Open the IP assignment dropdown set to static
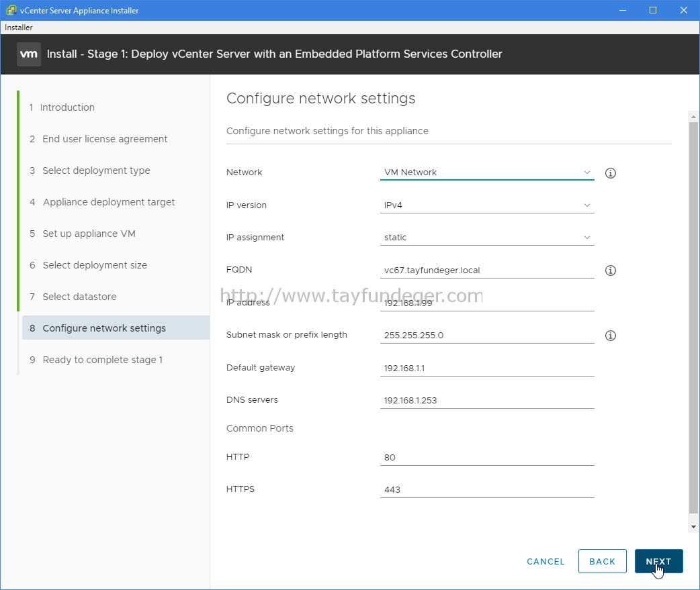700x590 pixels. (x=486, y=237)
